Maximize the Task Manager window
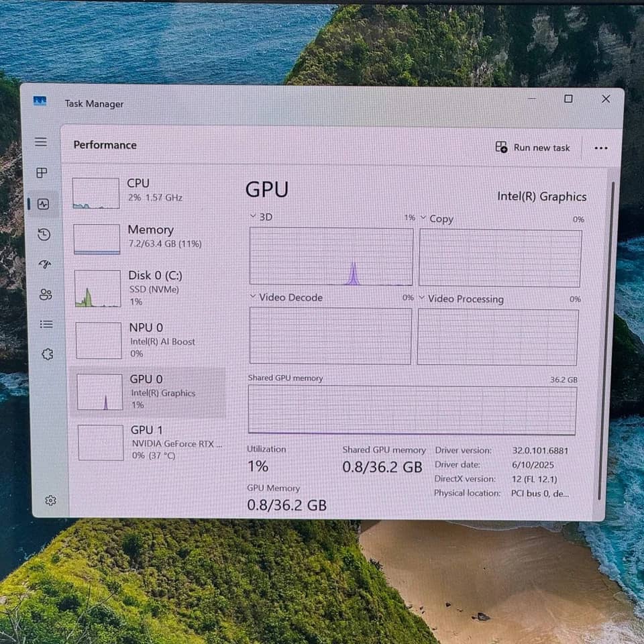The height and width of the screenshot is (644, 644). (568, 99)
